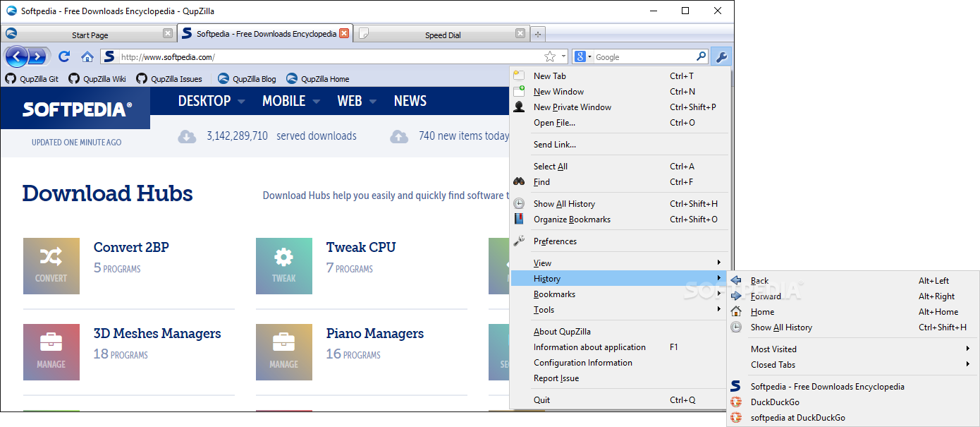The height and width of the screenshot is (427, 980).
Task: Click the search magnifier icon
Action: [701, 56]
